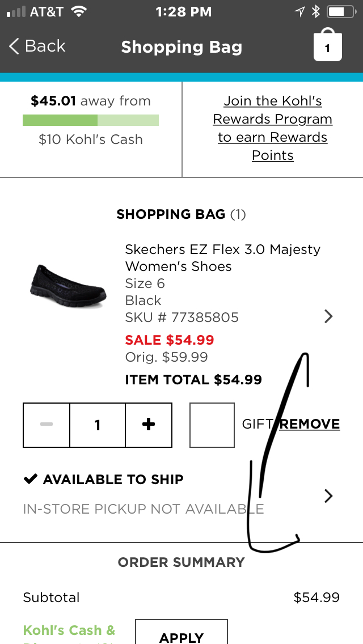Viewport: 363px width, 644px height.
Task: Tap the Wi-Fi icon in the status bar
Action: coord(79,11)
